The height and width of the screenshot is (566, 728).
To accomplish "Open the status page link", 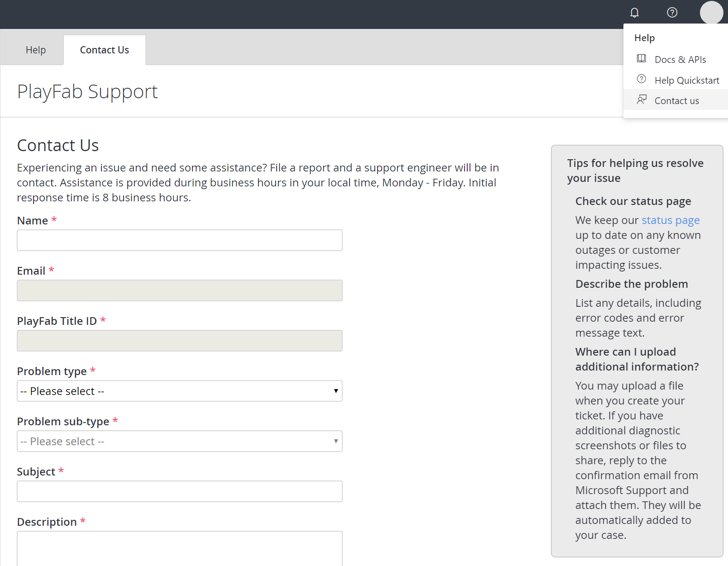I will [x=671, y=220].
